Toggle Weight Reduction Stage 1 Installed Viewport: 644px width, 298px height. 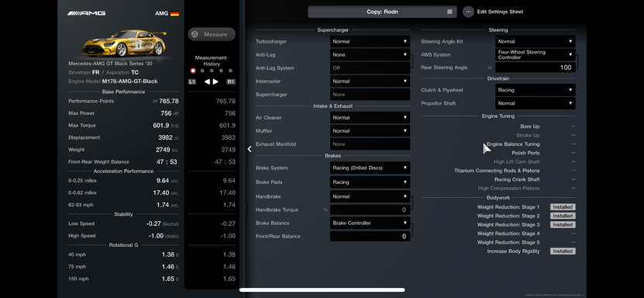563,207
